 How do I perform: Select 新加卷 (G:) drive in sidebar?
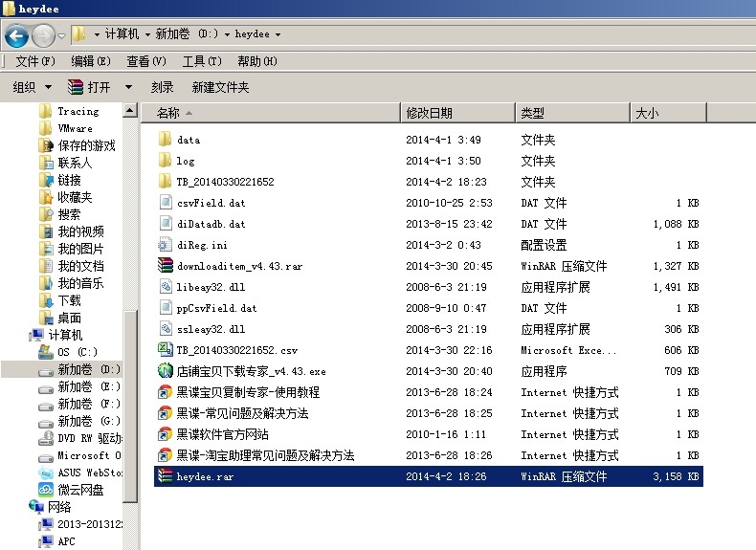[89, 421]
